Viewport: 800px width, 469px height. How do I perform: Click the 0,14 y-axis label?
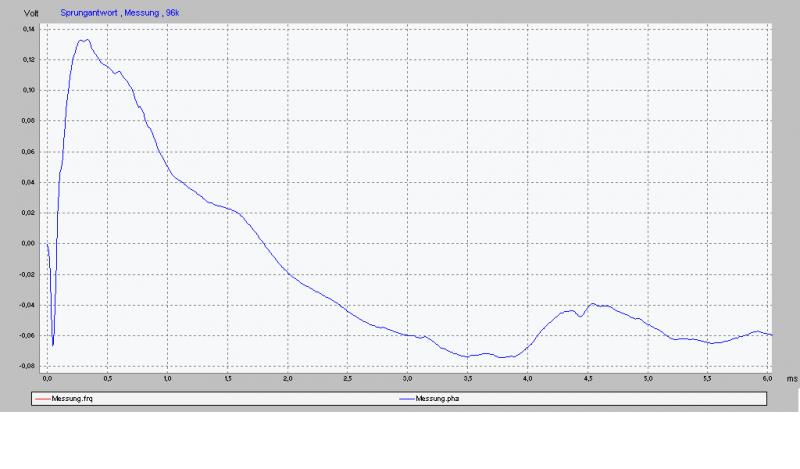point(29,29)
